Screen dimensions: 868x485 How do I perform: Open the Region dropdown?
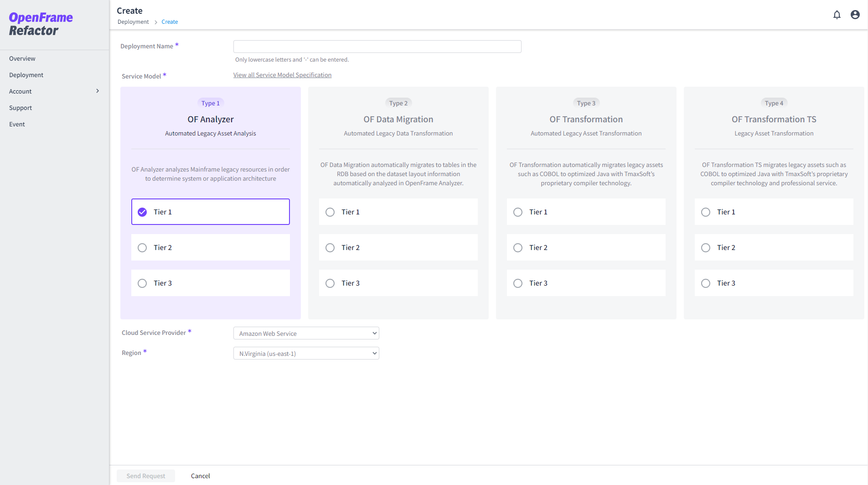tap(306, 354)
